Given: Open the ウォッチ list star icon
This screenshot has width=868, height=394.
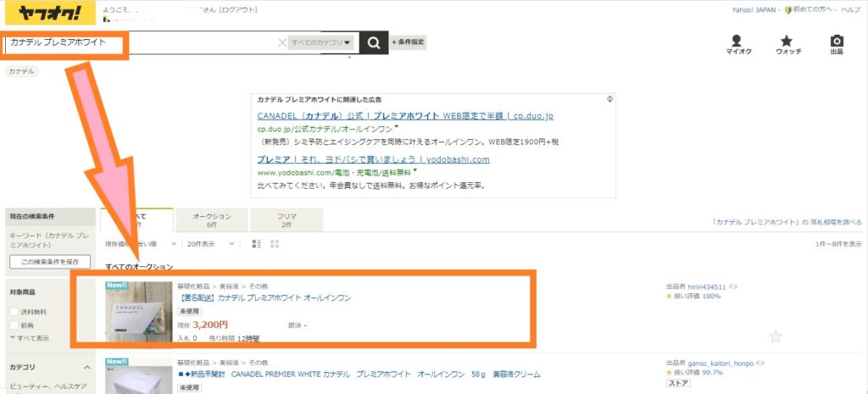Looking at the screenshot, I should (x=787, y=45).
